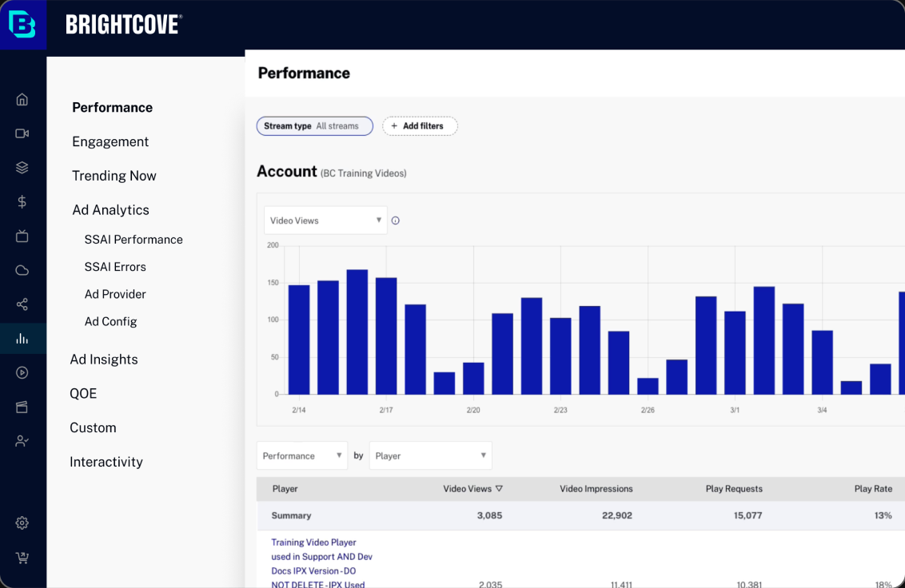Select Interactivity in the menu
The image size is (905, 588).
[106, 462]
